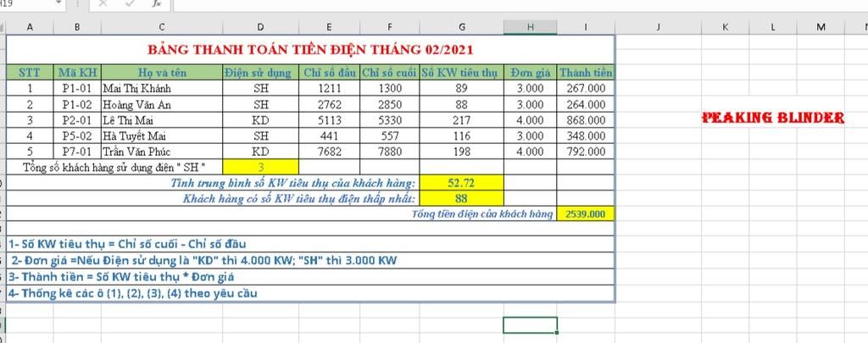Click the Cancel X icon in formula bar
Image resolution: width=868 pixels, height=343 pixels.
tap(102, 3)
